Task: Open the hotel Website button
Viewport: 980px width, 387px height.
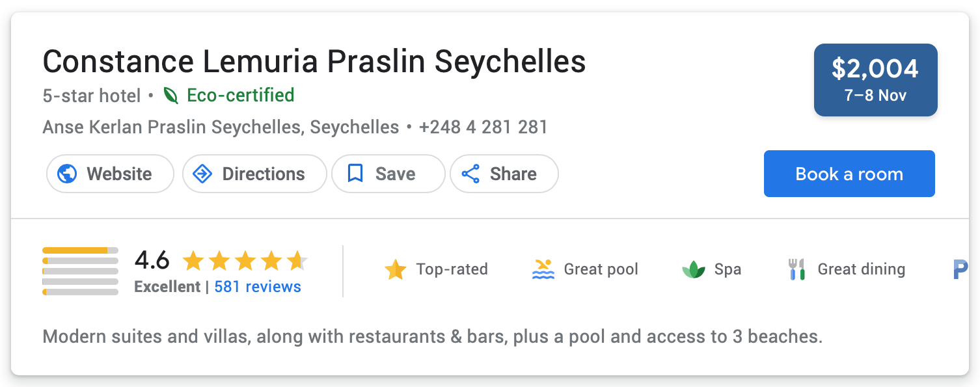Action: (110, 174)
